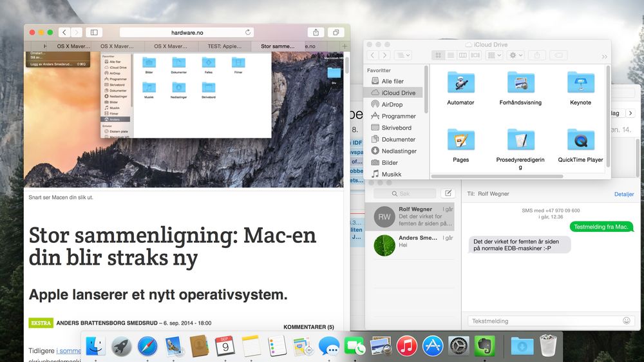Compose a new message in Messages
644x362 pixels.
(448, 193)
